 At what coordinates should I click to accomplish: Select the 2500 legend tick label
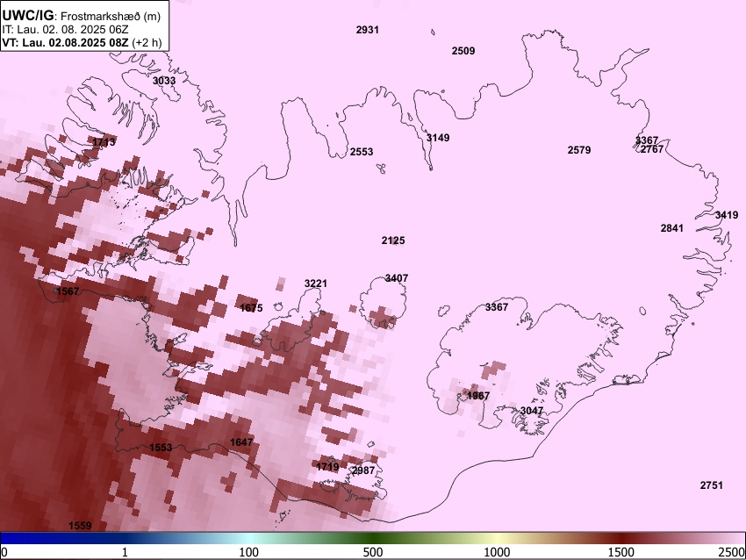732,552
